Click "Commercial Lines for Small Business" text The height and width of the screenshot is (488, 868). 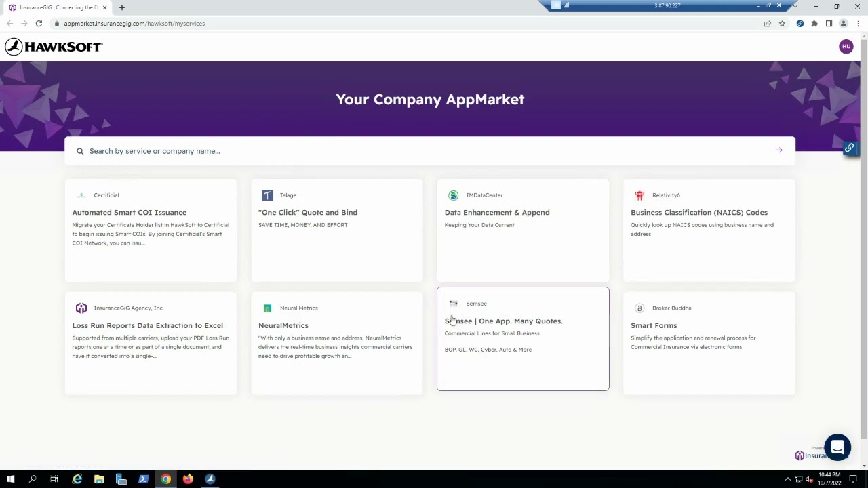click(492, 333)
